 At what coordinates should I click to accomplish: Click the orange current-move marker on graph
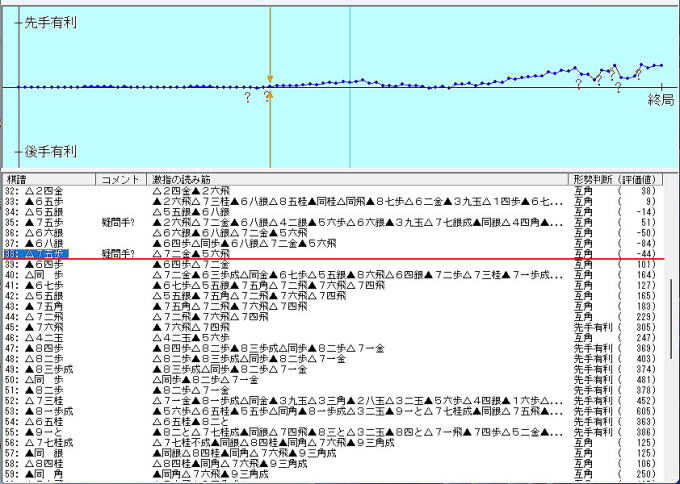(x=269, y=78)
